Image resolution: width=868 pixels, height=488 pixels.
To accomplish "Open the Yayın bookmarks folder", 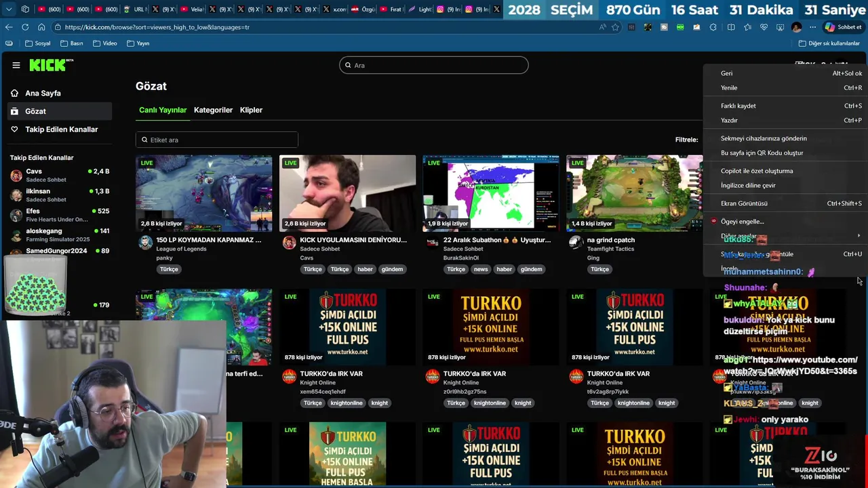I will click(138, 43).
